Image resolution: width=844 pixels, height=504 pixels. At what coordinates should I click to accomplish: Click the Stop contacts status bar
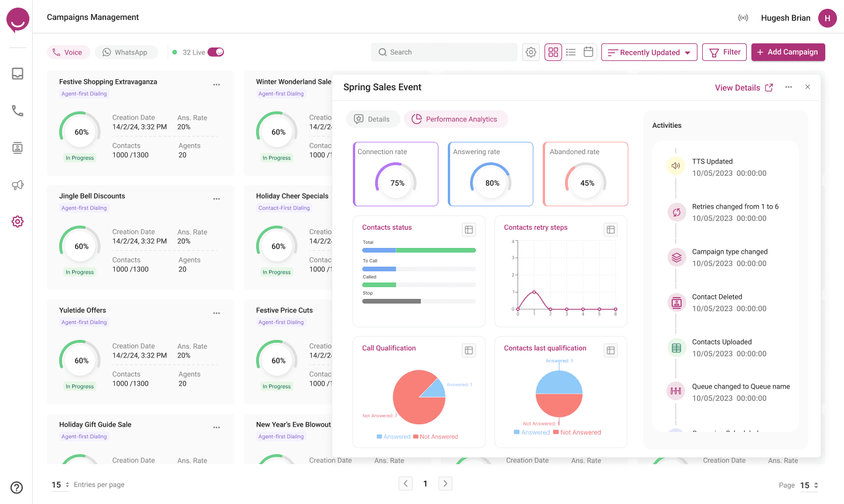(419, 301)
